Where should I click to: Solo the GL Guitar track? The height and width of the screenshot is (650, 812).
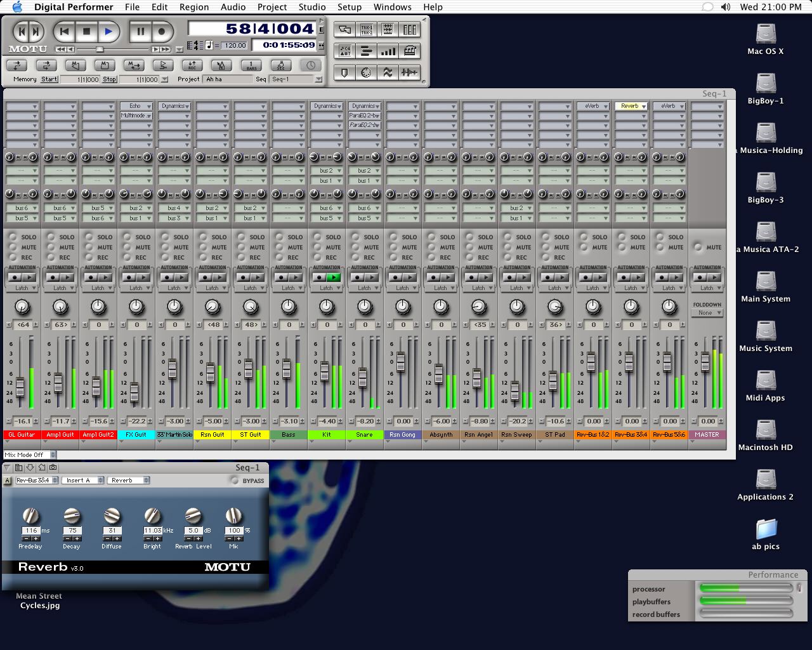point(13,237)
